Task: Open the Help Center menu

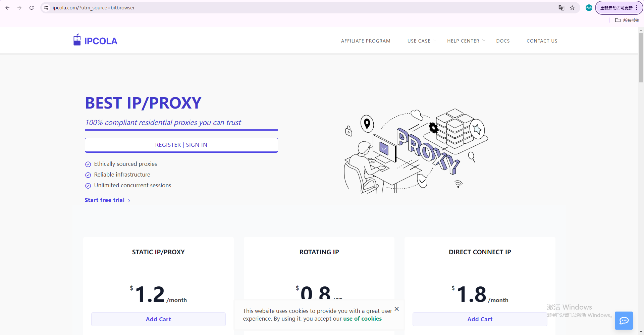Action: coord(463,41)
